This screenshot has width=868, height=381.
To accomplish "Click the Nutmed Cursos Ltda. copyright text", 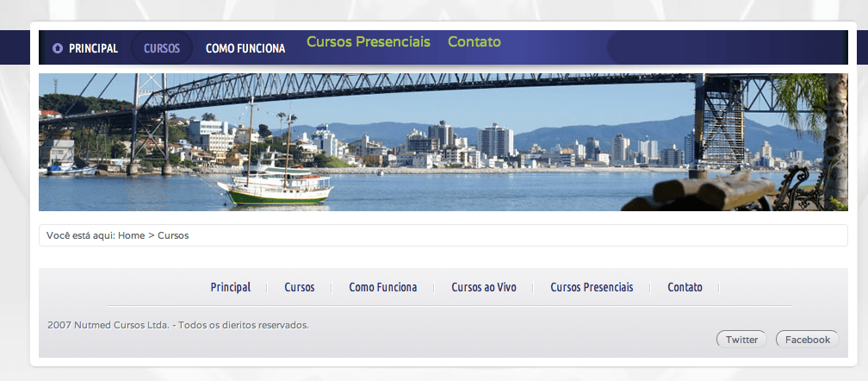I will tap(178, 325).
